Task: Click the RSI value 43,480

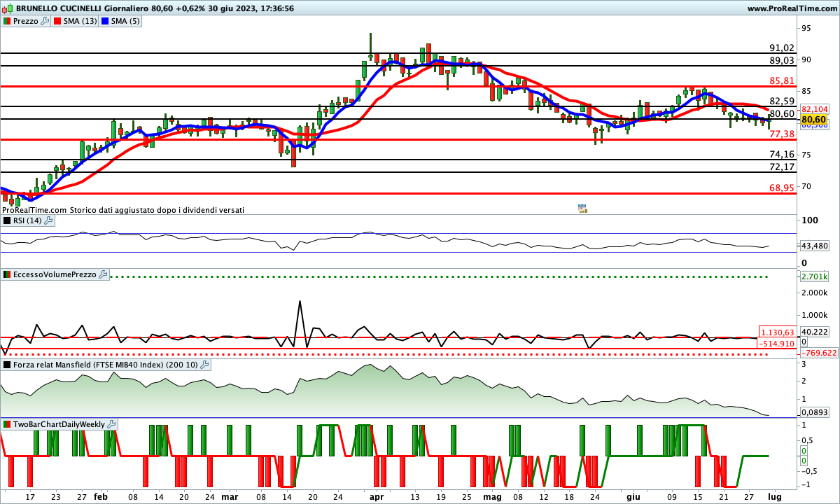Action: (815, 246)
